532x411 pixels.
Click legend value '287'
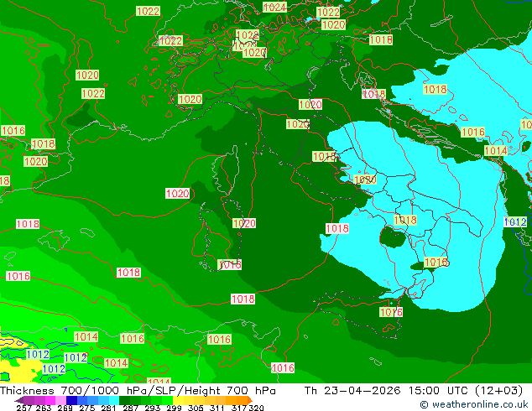pos(130,408)
